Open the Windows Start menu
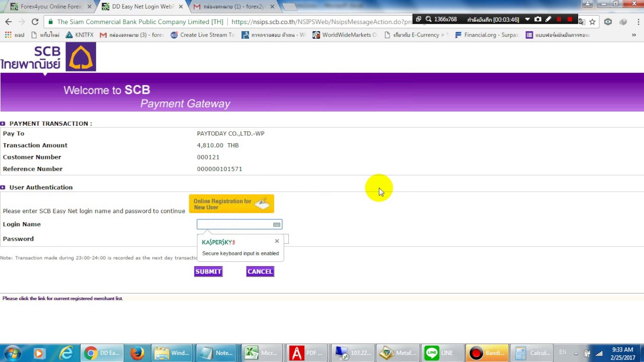 coord(12,353)
